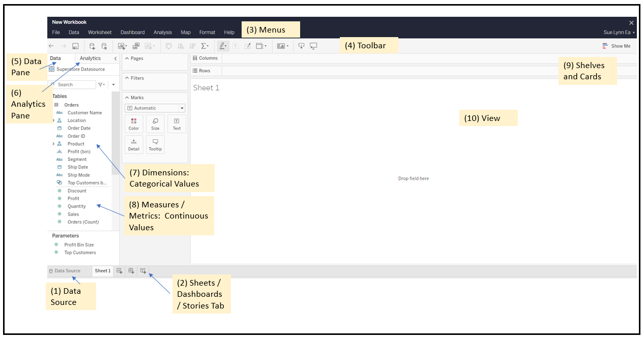Click the Format pencil-square icon in toolbar
Screen dimensions: 644x340
[248, 46]
